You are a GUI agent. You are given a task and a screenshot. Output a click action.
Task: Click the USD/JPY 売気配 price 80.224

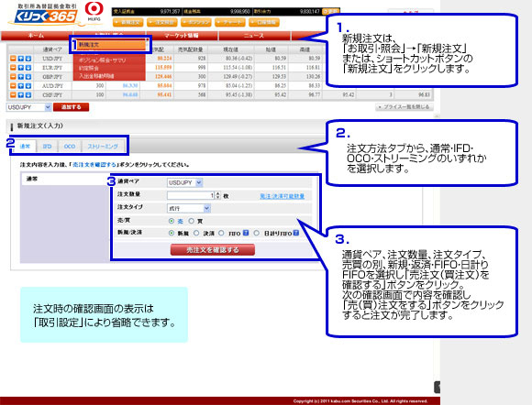pyautogui.click(x=164, y=59)
